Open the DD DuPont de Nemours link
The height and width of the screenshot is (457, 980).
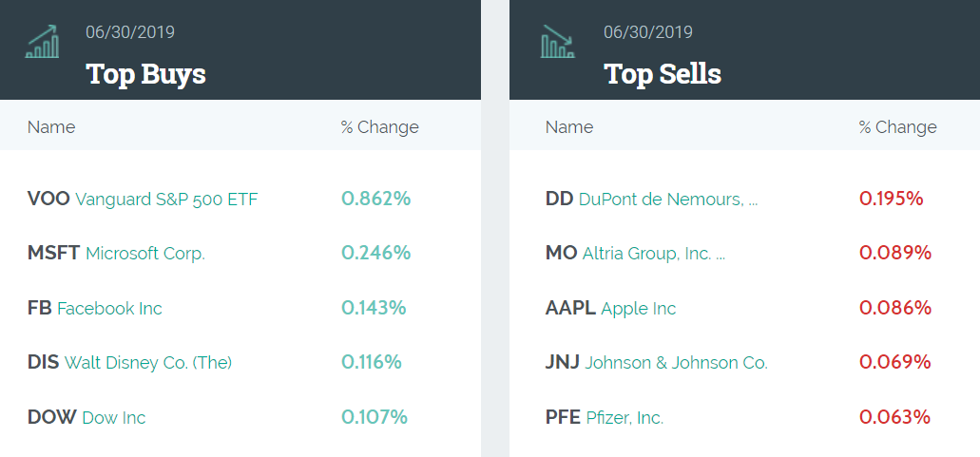(652, 200)
